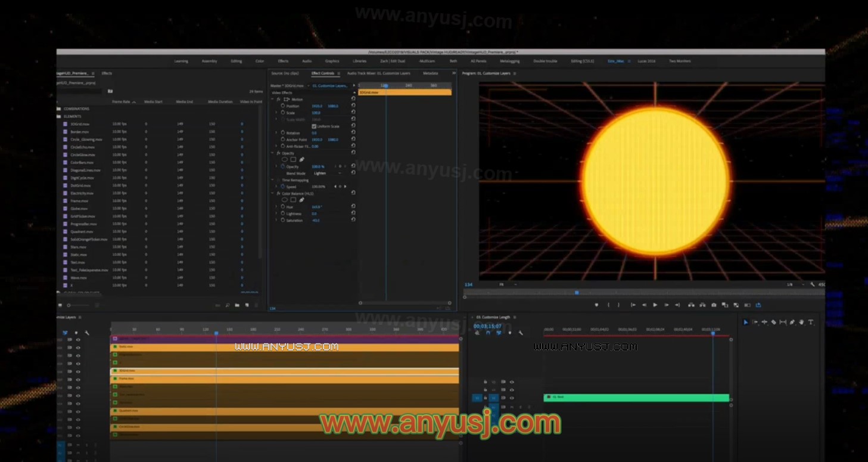This screenshot has width=868, height=462.
Task: Switch to the Effect Controls tab
Action: (x=323, y=73)
